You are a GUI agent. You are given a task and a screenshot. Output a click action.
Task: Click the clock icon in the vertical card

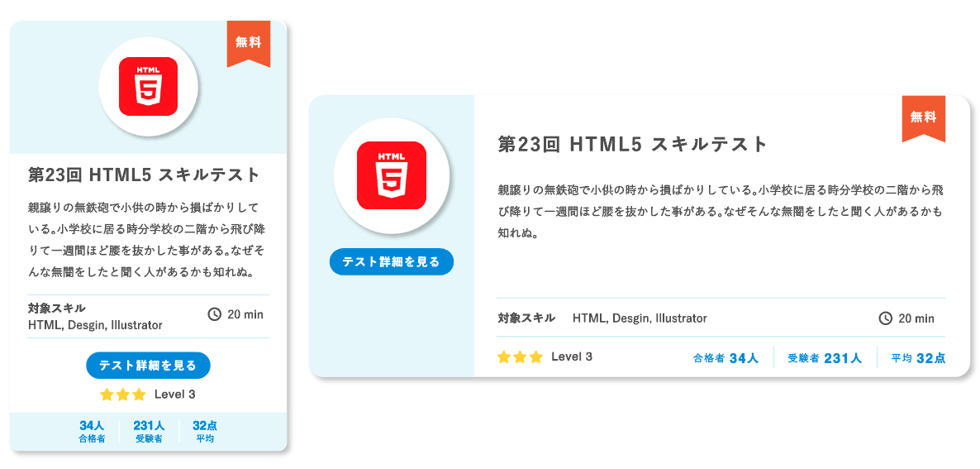(214, 314)
